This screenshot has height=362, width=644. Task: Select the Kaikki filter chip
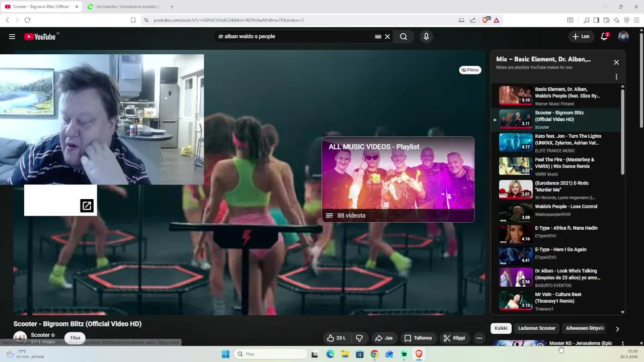click(501, 328)
